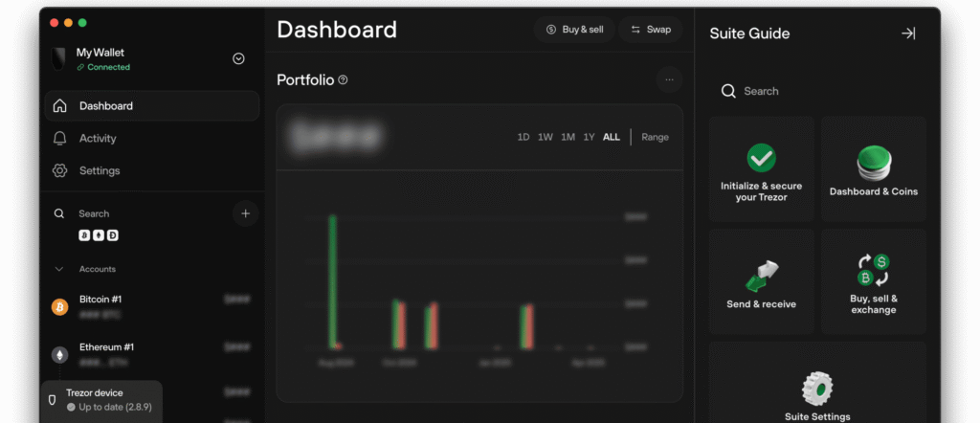980x423 pixels.
Task: Select the 1D graph range
Action: (x=523, y=137)
